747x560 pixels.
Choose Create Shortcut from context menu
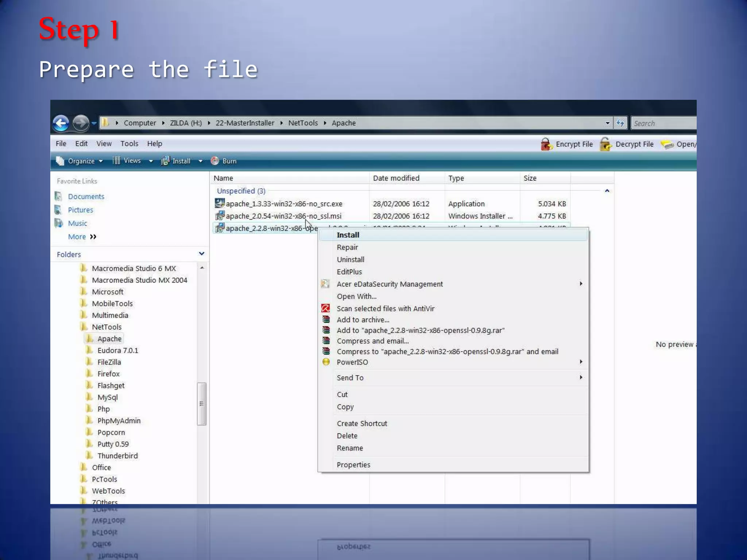(x=453, y=424)
